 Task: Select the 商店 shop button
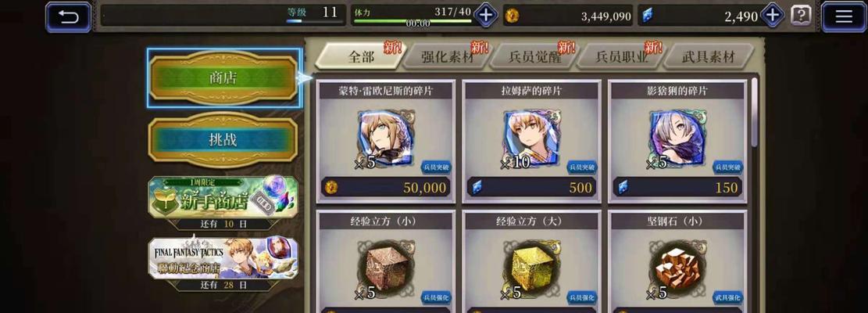[223, 77]
